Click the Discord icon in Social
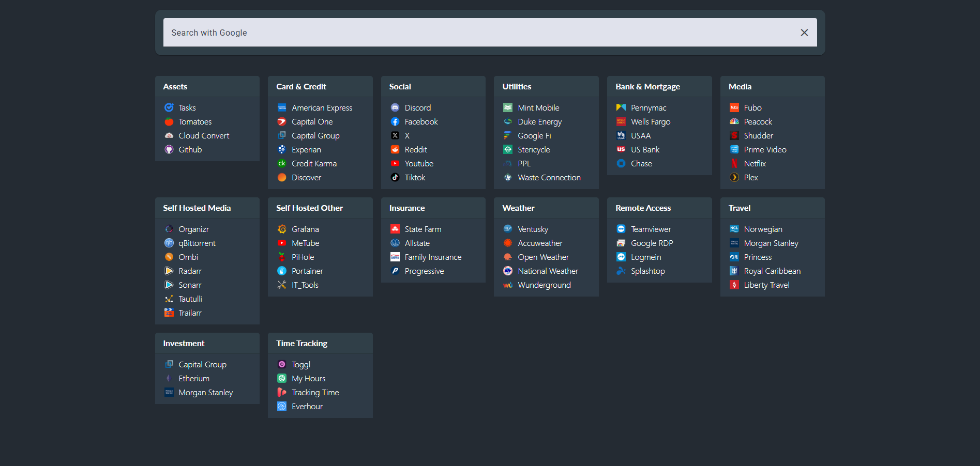This screenshot has height=466, width=980. coord(395,107)
